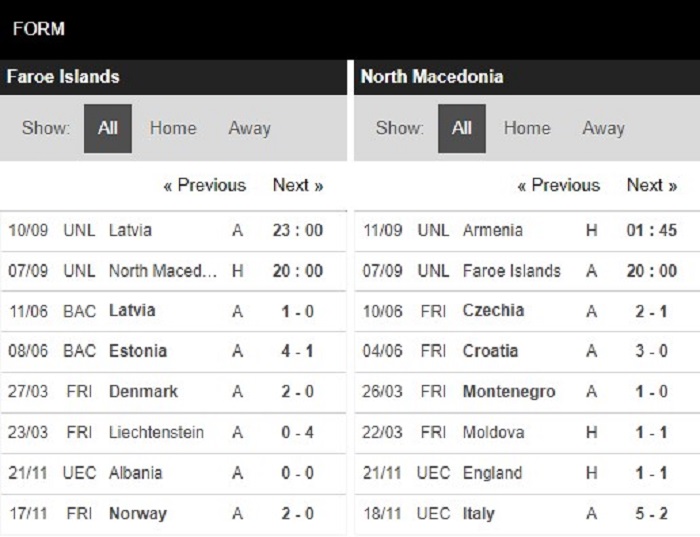
Task: Go to Next North Macedonia matches
Action: [x=652, y=185]
